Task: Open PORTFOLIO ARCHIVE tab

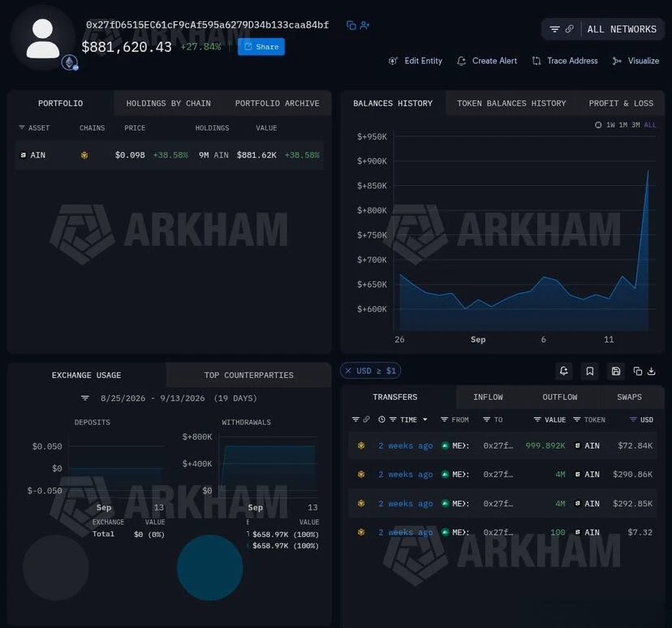Action: pyautogui.click(x=277, y=103)
